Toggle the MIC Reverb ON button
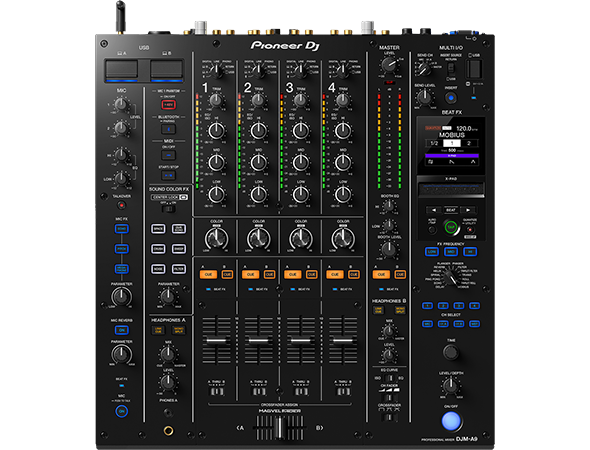590x450 pixels. pyautogui.click(x=122, y=330)
